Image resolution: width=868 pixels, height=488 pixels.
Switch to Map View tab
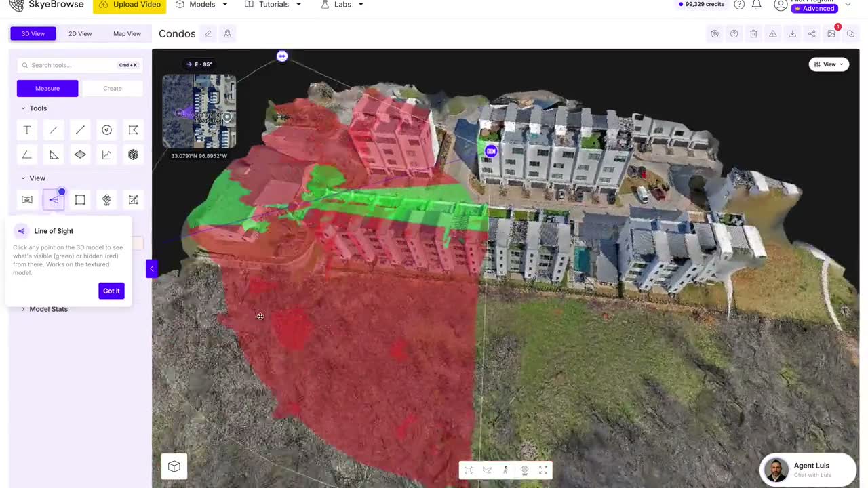coord(127,34)
